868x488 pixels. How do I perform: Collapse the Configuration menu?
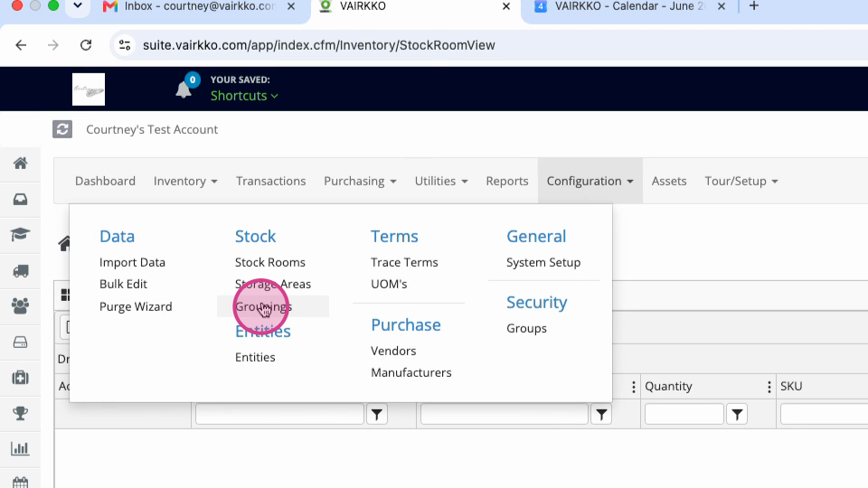[x=590, y=182]
